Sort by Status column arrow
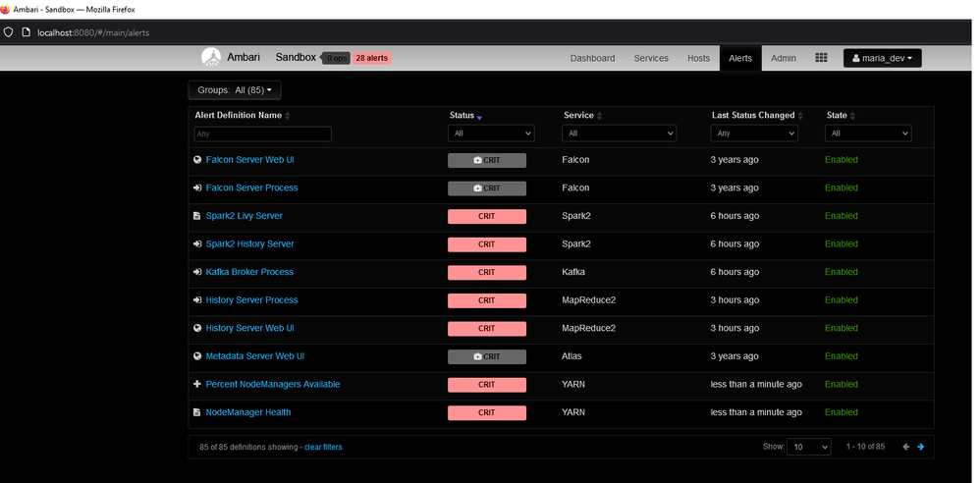 click(x=479, y=117)
